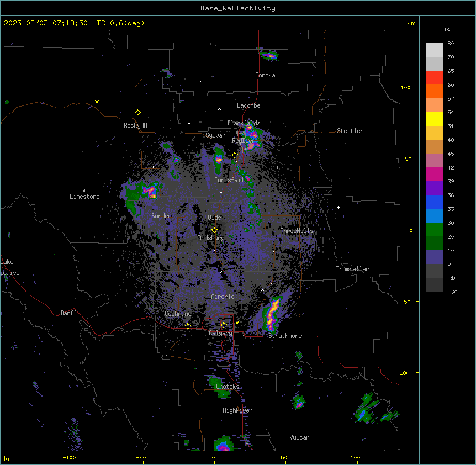Click the yellow v marker in the northwest area

point(97,102)
